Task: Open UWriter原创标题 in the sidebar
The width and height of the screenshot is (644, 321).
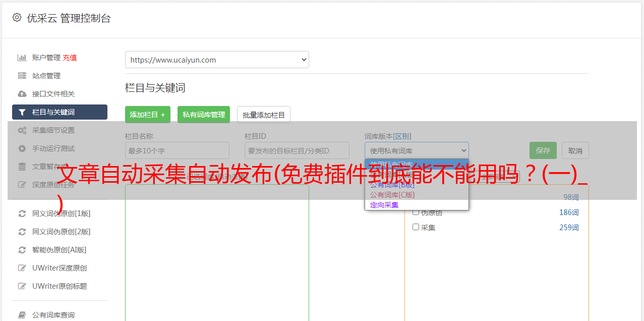Action: click(60, 286)
